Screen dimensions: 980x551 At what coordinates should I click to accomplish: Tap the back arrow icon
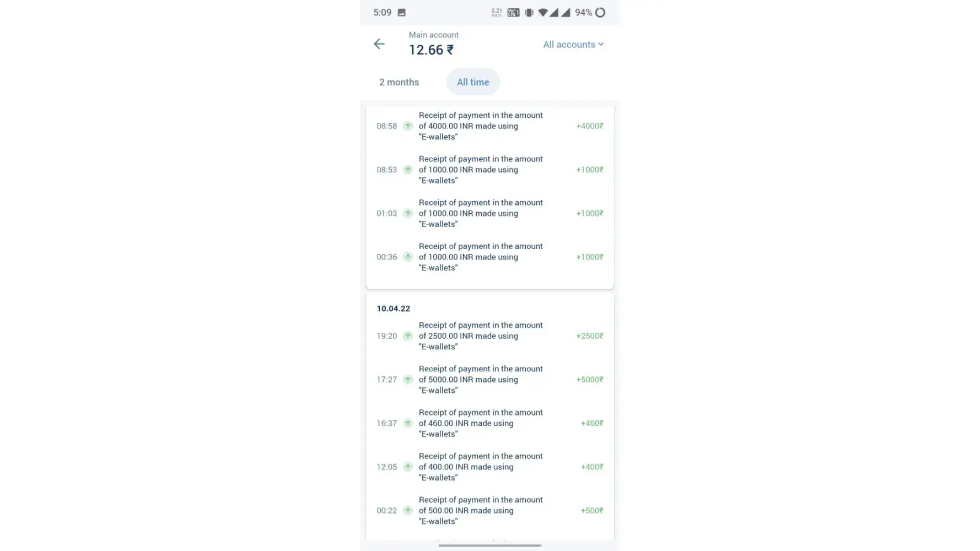tap(379, 44)
